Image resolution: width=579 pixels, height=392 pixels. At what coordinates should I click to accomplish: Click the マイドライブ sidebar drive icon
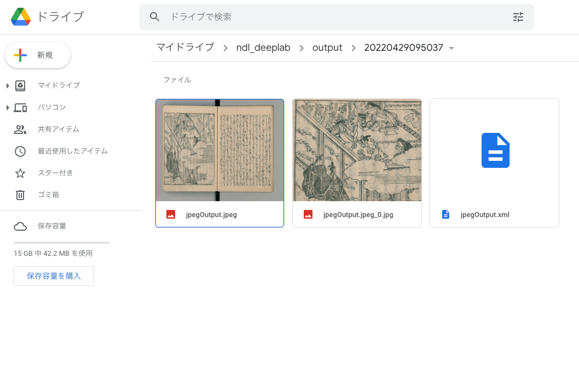click(x=20, y=86)
